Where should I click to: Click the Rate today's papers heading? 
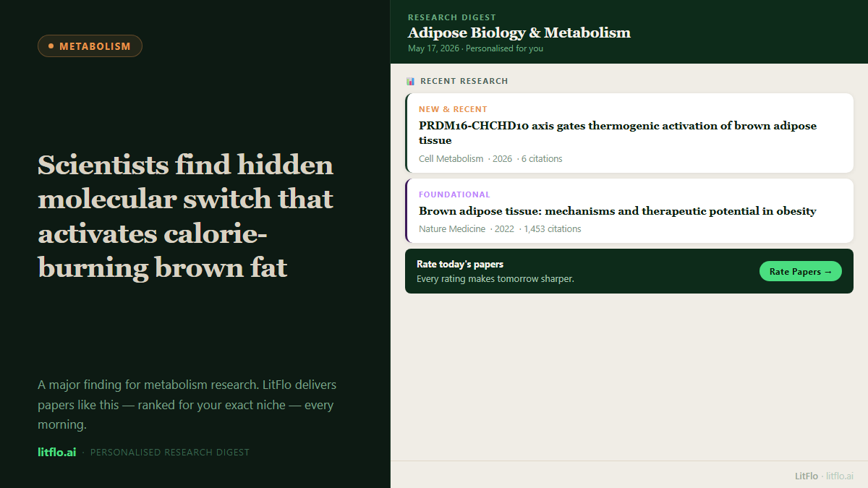coord(460,264)
